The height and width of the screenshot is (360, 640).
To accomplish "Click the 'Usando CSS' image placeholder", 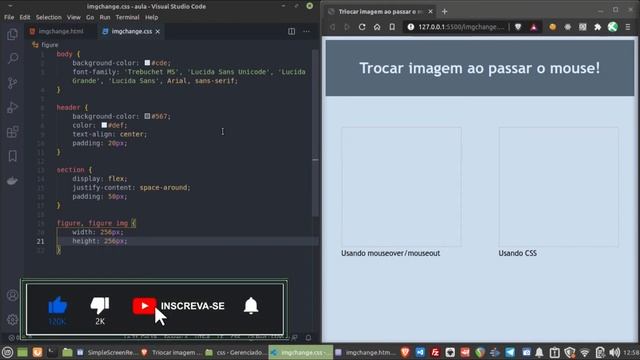I will tap(558, 187).
